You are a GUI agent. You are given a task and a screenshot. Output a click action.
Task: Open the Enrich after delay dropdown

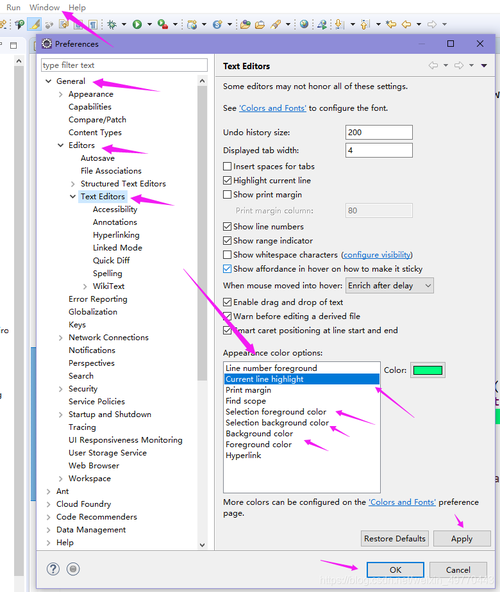(x=389, y=285)
